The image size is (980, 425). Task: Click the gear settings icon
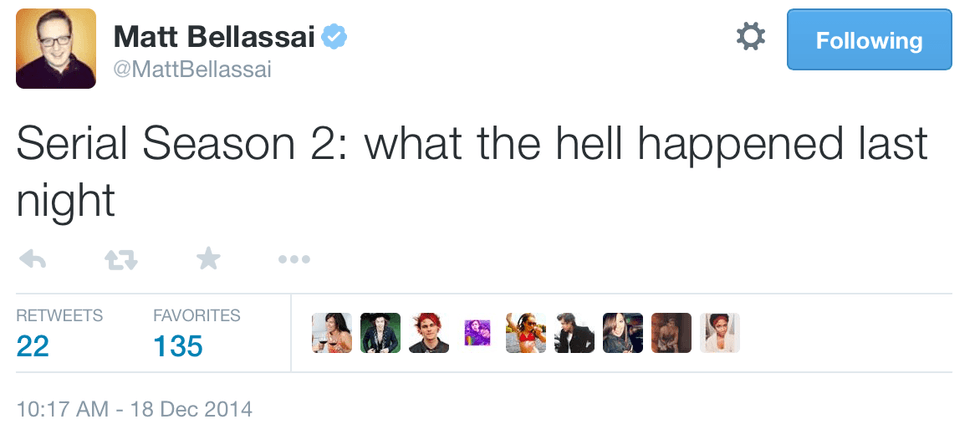point(751,39)
